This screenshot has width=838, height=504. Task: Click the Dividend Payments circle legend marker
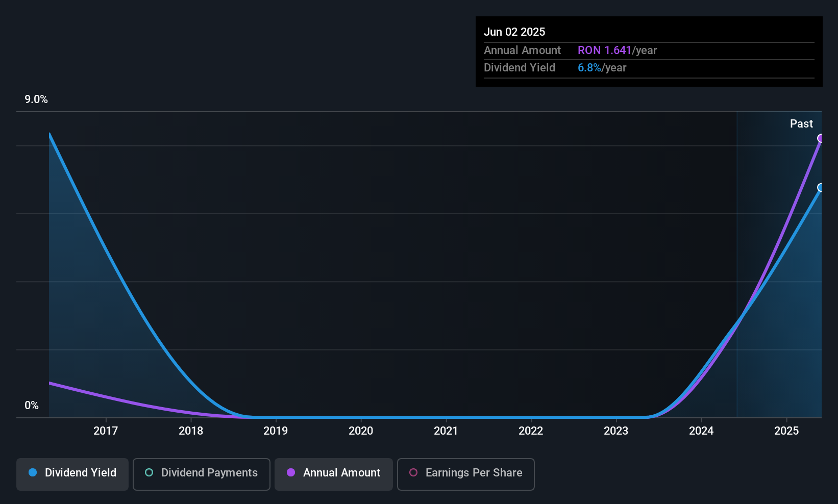[x=149, y=473]
